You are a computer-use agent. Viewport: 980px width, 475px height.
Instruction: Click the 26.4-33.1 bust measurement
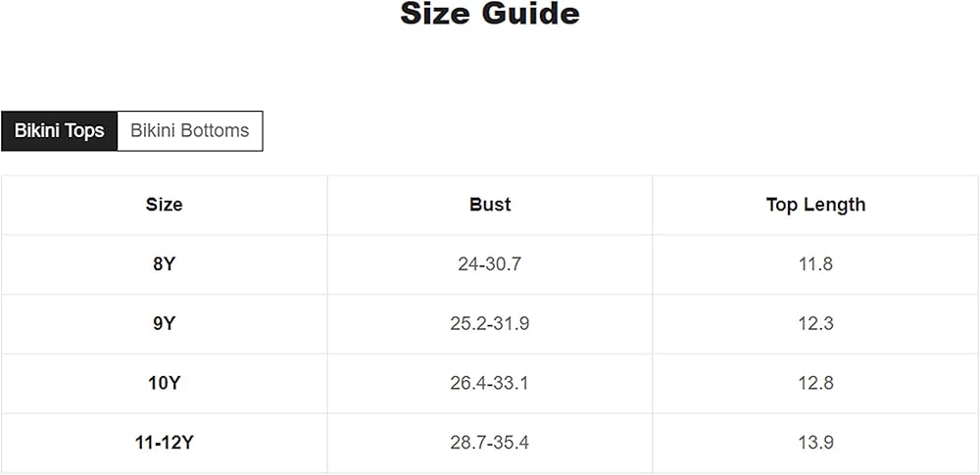point(490,383)
